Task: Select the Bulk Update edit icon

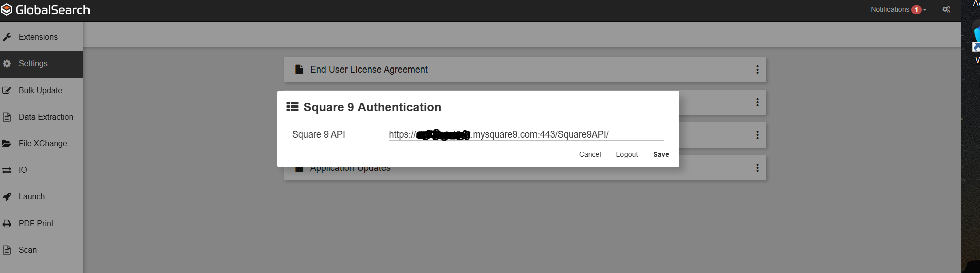Action: (7, 91)
